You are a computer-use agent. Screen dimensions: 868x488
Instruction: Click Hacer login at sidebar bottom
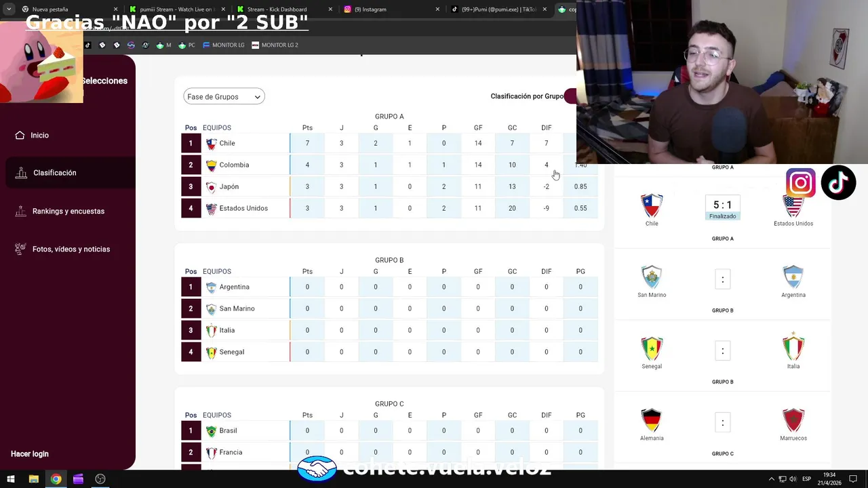[x=30, y=454]
